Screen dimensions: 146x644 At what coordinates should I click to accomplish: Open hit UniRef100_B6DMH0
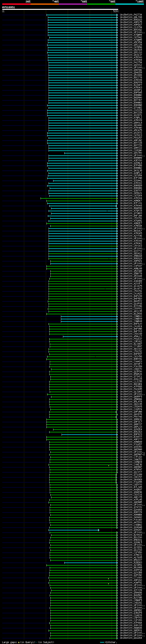pos(131,98)
